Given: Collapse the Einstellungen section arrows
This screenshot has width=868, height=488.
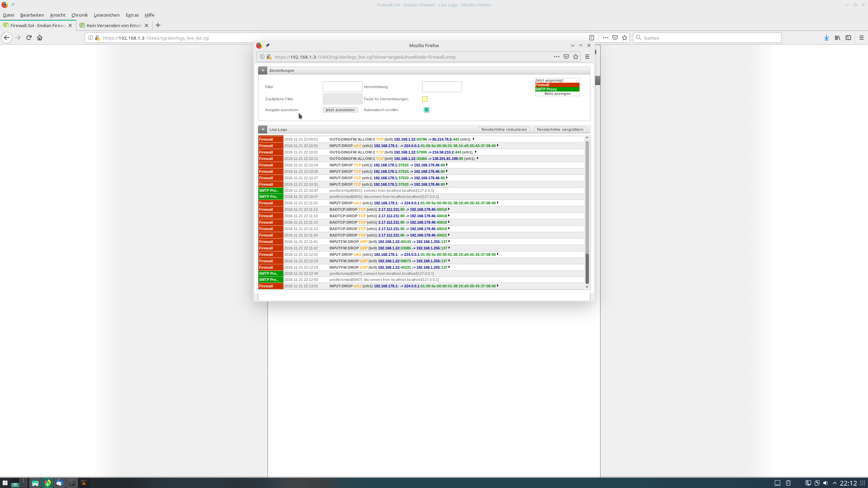Looking at the screenshot, I should [x=263, y=70].
